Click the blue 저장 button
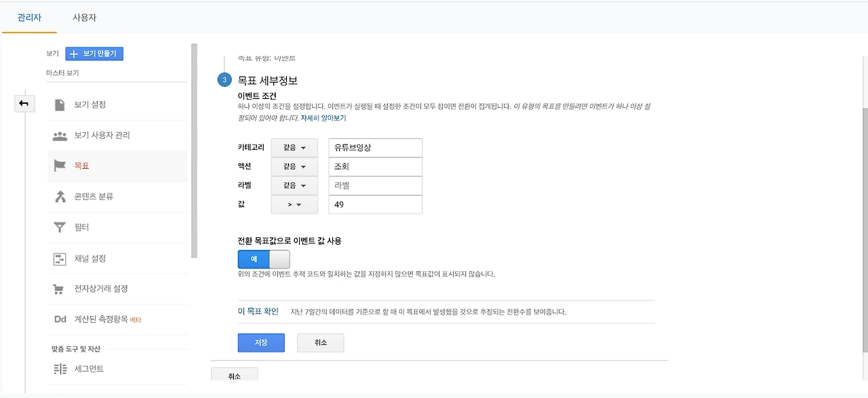This screenshot has width=868, height=398. 261,343
